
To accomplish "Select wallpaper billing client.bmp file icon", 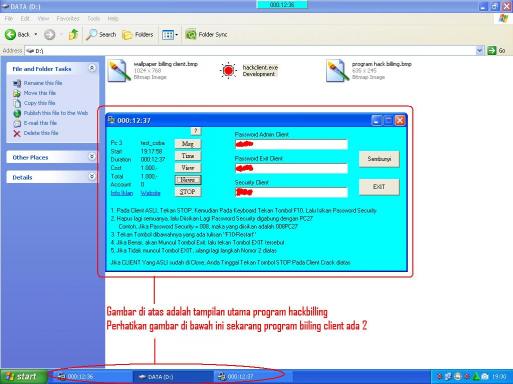I will click(x=119, y=70).
